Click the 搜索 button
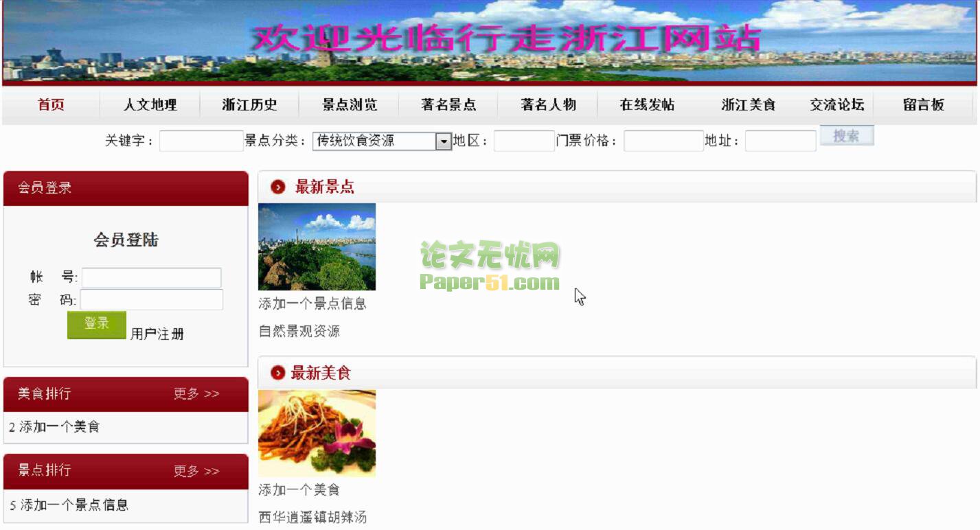 [847, 136]
